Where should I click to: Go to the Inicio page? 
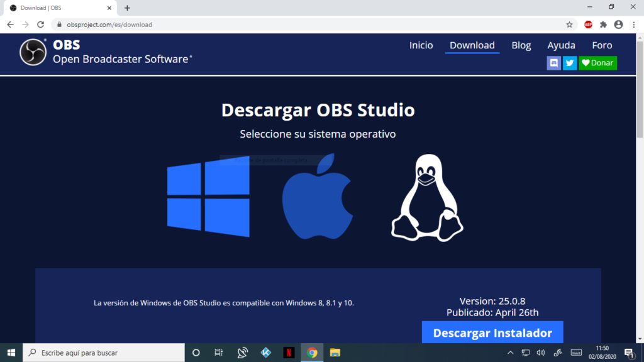tap(421, 45)
